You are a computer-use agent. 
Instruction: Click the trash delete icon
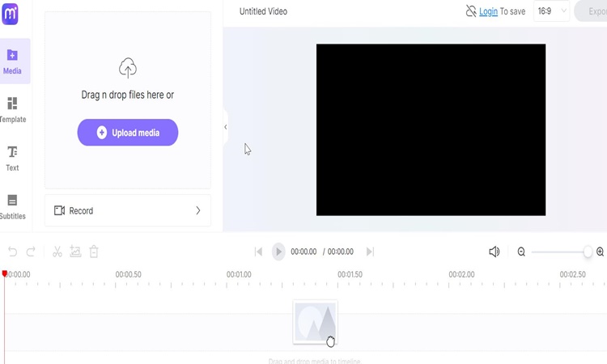coord(94,252)
